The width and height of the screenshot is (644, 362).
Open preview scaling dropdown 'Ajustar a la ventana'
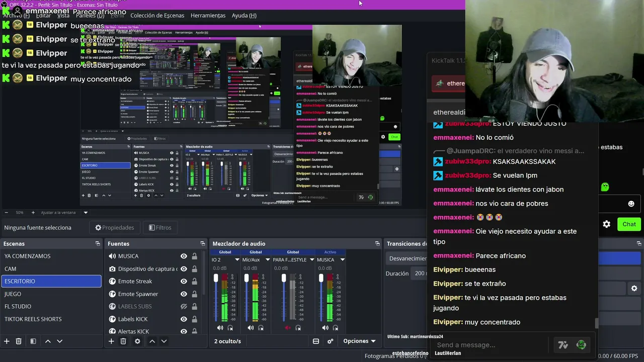point(64,213)
